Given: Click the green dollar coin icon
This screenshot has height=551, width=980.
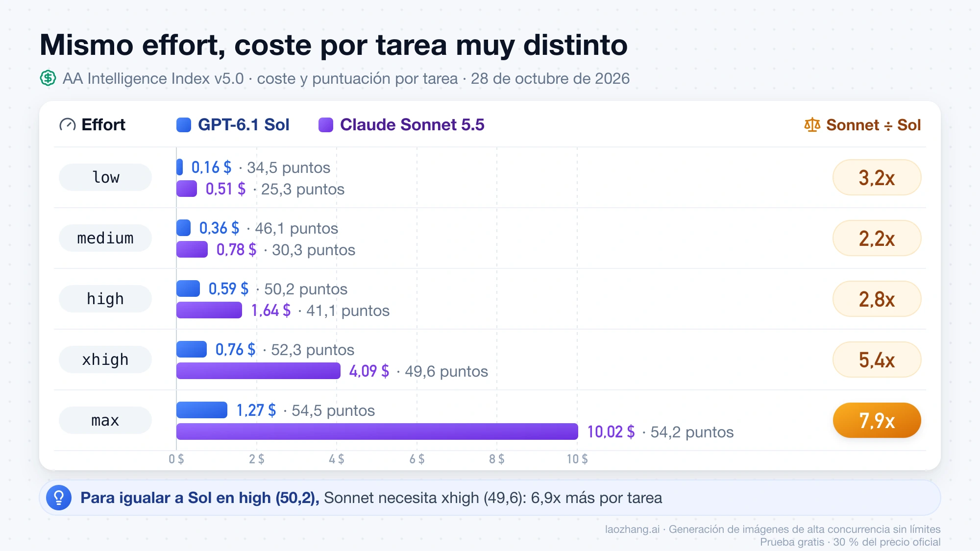Looking at the screenshot, I should (x=48, y=78).
